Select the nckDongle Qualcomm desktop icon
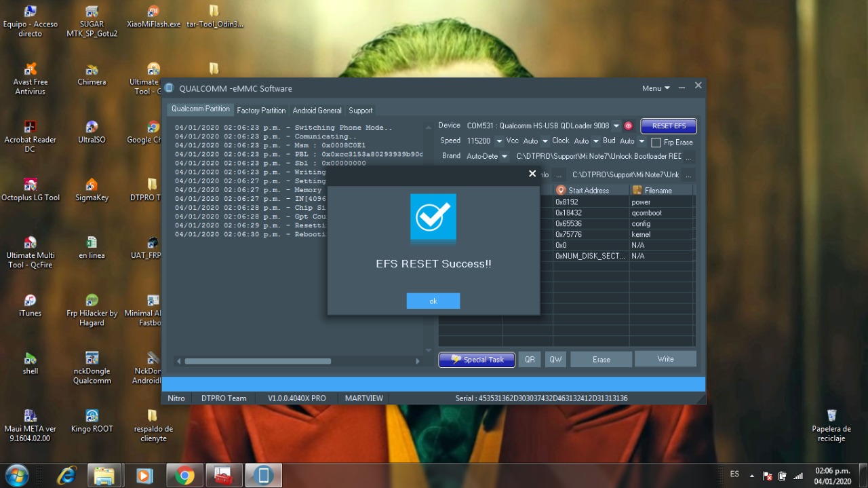Screen dimensions: 868x488 tap(92, 368)
